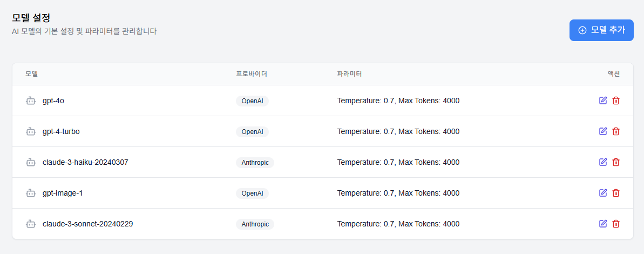Select the OpenAI badge for gpt-4-turbo

tap(252, 131)
